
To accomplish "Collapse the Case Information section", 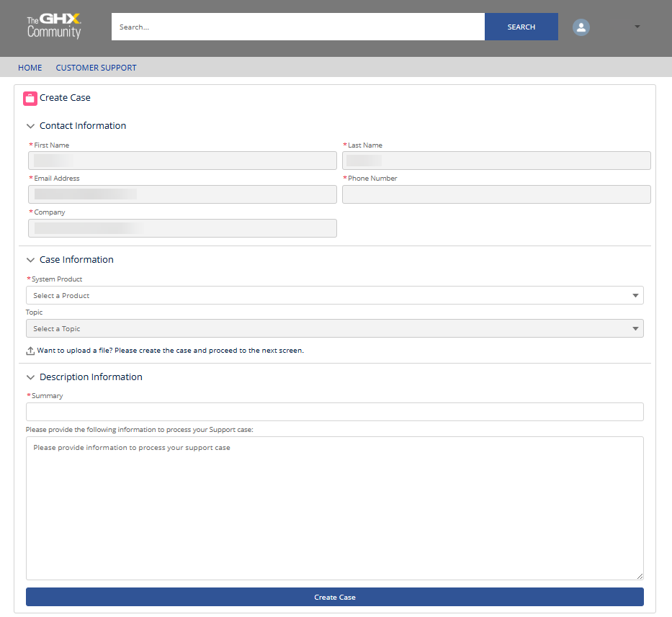I will point(30,260).
